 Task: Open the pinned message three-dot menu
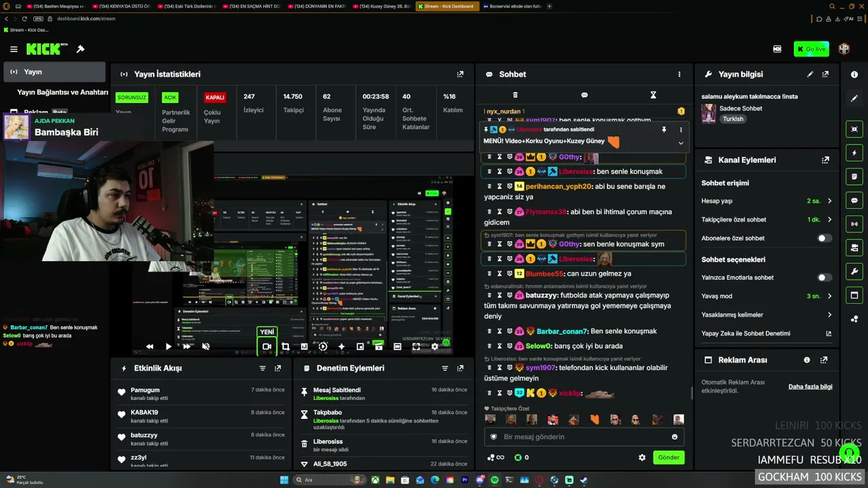[681, 129]
